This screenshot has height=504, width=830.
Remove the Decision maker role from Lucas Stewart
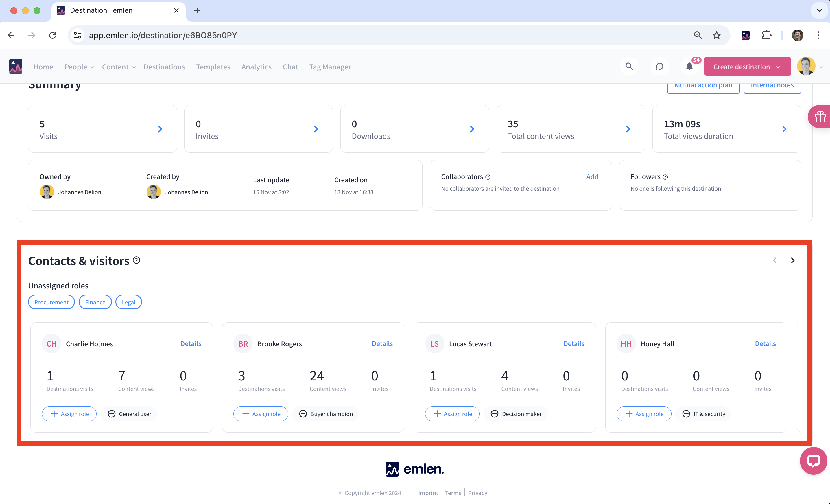[x=494, y=414]
